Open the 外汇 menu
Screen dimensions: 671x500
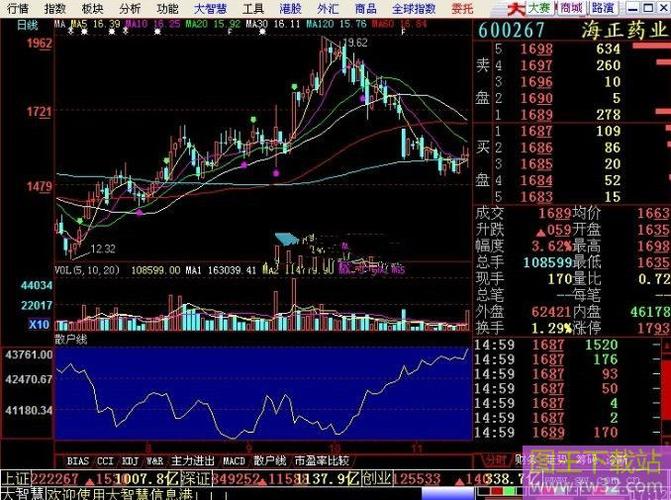(328, 8)
